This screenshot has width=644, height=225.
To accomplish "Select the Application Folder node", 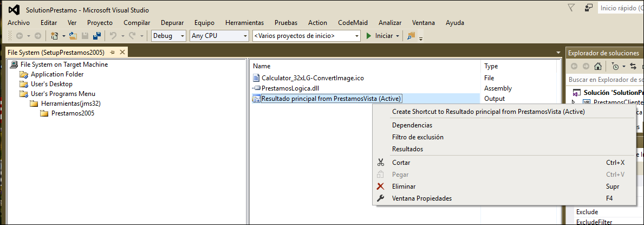I will click(x=57, y=74).
